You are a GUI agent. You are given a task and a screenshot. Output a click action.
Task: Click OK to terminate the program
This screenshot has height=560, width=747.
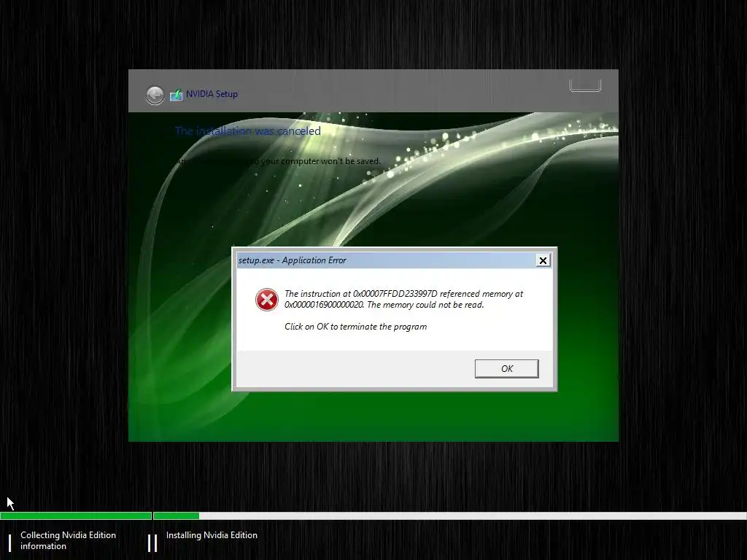(x=506, y=368)
